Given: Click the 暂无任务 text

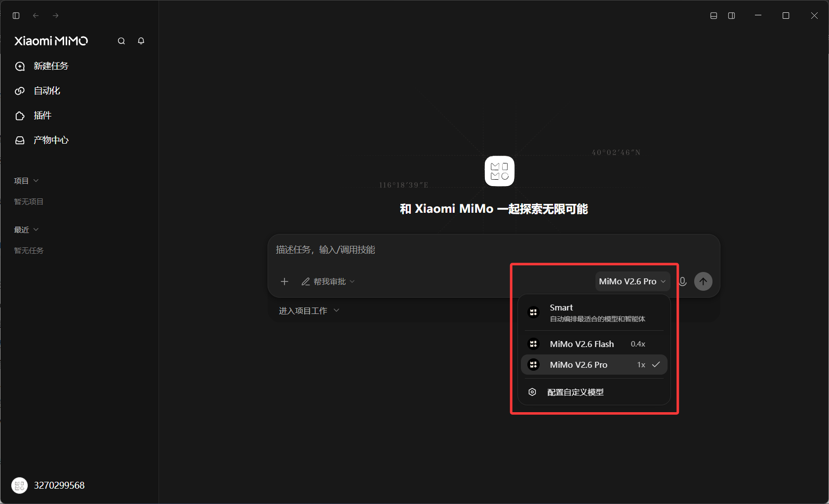Looking at the screenshot, I should [x=29, y=250].
